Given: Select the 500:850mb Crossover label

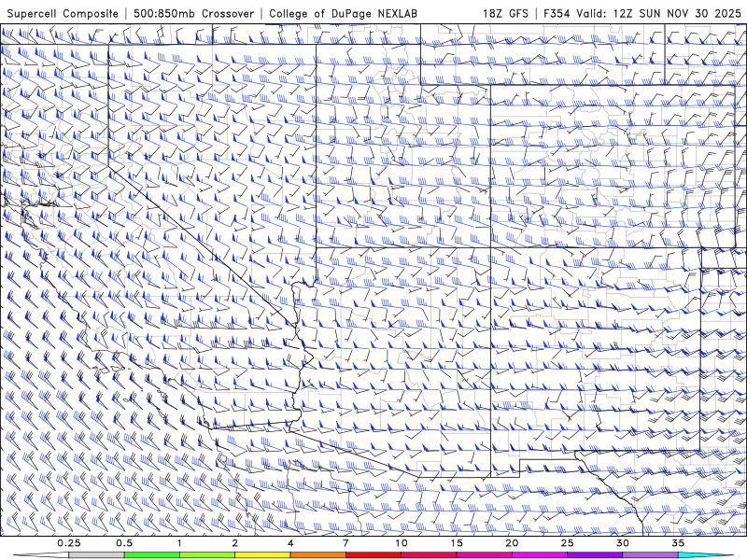Looking at the screenshot, I should (x=193, y=13).
